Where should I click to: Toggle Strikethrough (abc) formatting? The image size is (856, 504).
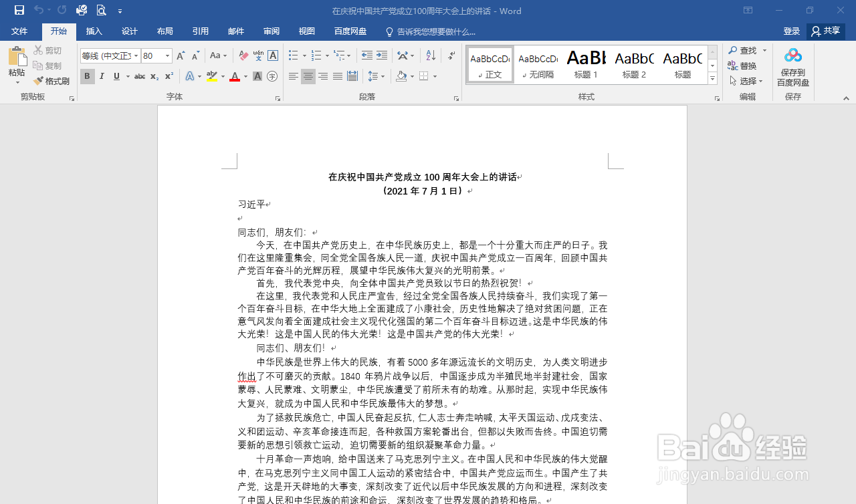coord(140,76)
